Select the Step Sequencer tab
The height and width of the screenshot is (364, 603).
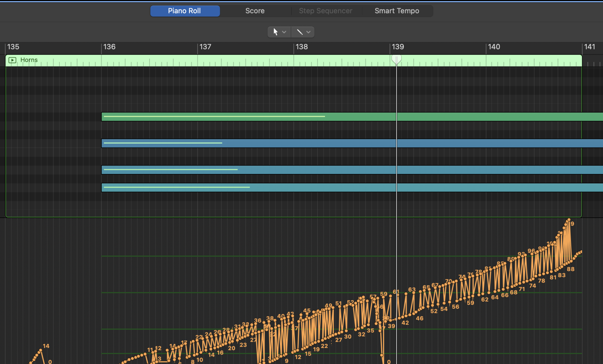[x=326, y=11]
